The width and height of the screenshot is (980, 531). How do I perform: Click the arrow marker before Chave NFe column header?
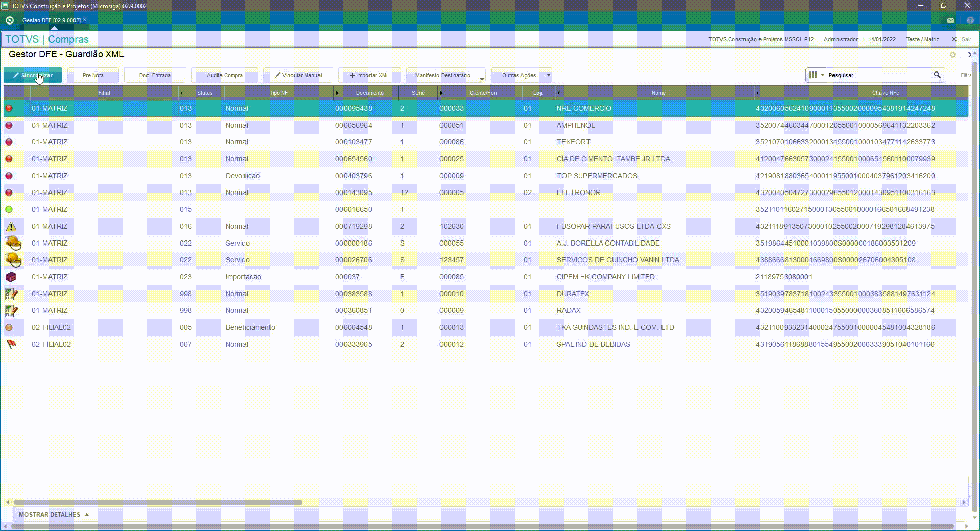point(758,93)
